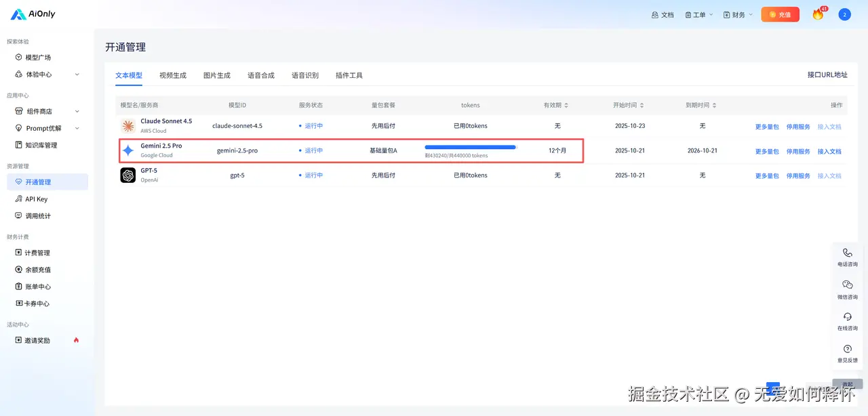Viewport: 868px width, 416px height.
Task: Click the Gemini token usage progress bar
Action: (471, 147)
